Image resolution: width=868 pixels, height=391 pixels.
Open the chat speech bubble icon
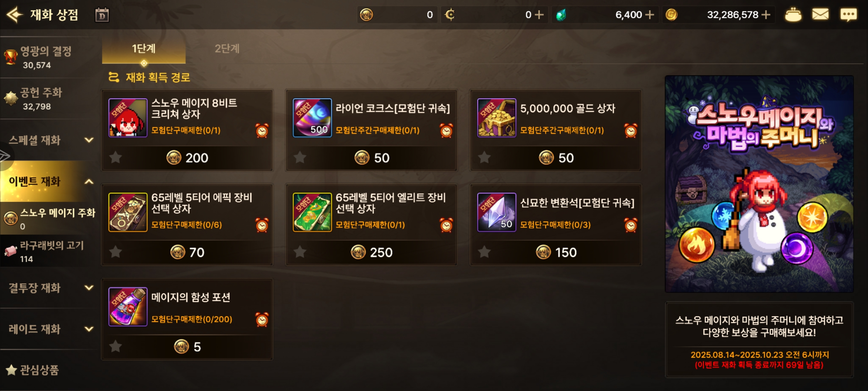point(848,15)
